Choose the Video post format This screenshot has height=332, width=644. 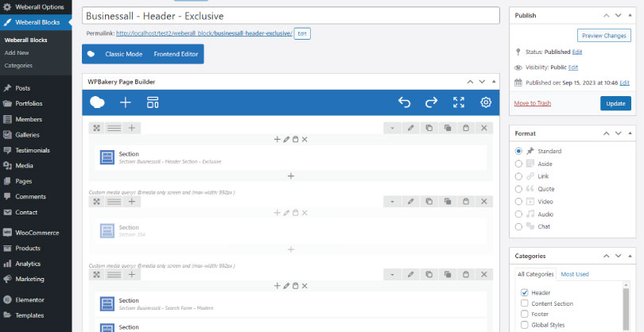click(518, 201)
